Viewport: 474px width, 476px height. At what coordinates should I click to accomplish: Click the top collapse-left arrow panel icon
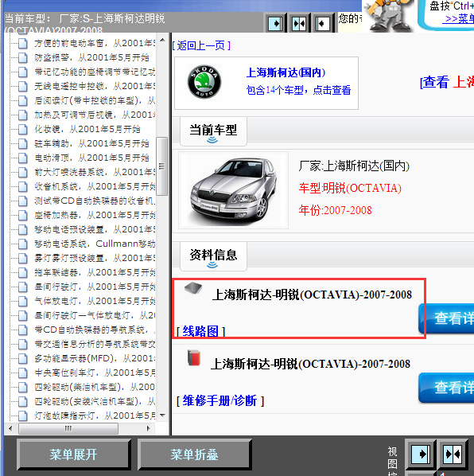323,23
